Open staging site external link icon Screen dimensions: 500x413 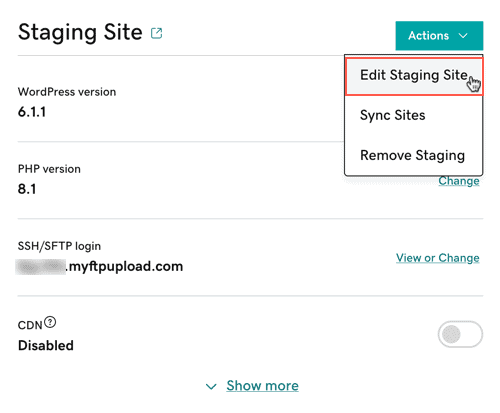coord(156,33)
